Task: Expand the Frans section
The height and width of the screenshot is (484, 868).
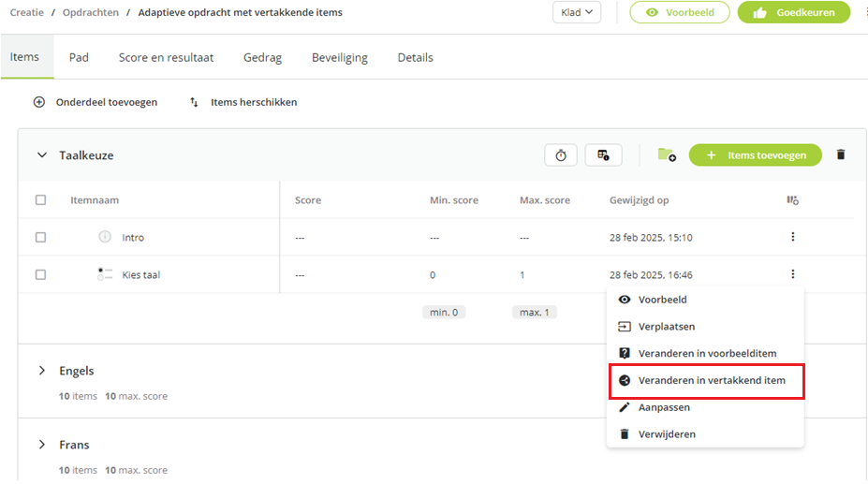Action: coord(42,445)
